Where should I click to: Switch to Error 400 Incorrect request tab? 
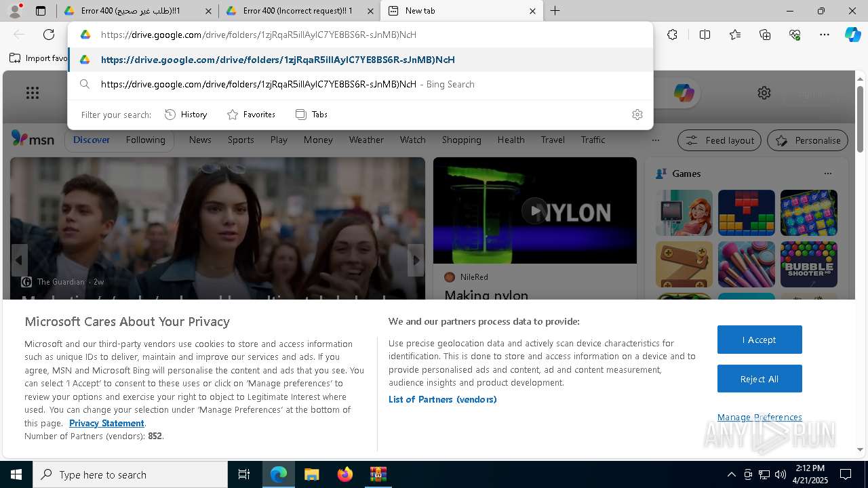click(x=298, y=11)
